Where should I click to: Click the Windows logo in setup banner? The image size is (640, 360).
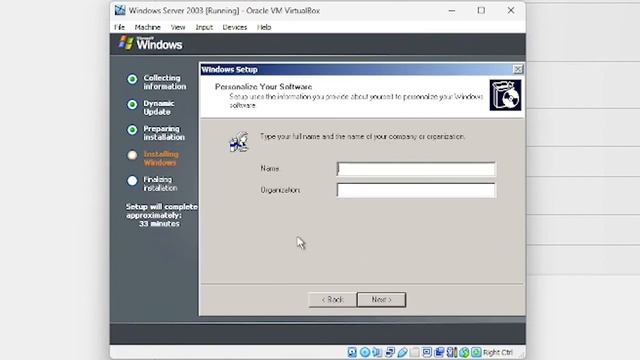tap(126, 43)
